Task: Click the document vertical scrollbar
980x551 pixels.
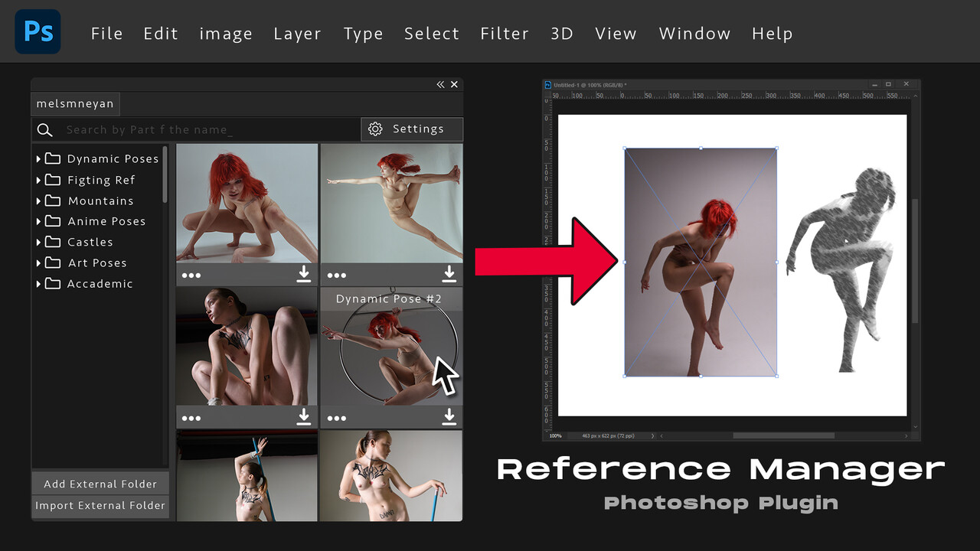Action: pyautogui.click(x=916, y=260)
